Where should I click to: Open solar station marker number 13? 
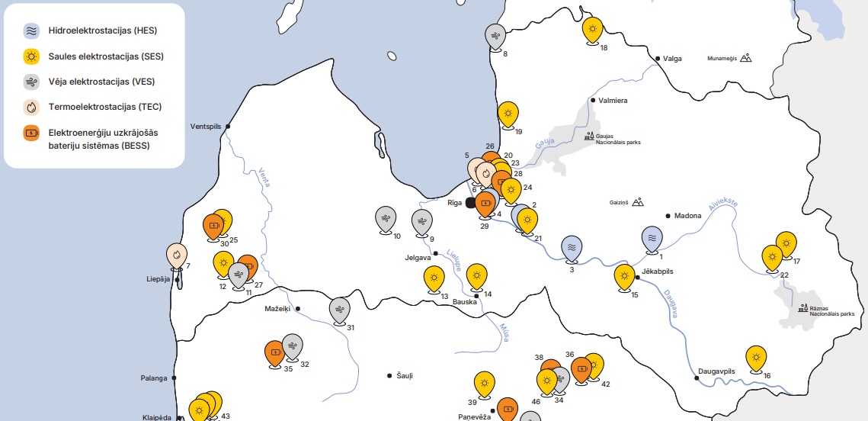click(434, 279)
